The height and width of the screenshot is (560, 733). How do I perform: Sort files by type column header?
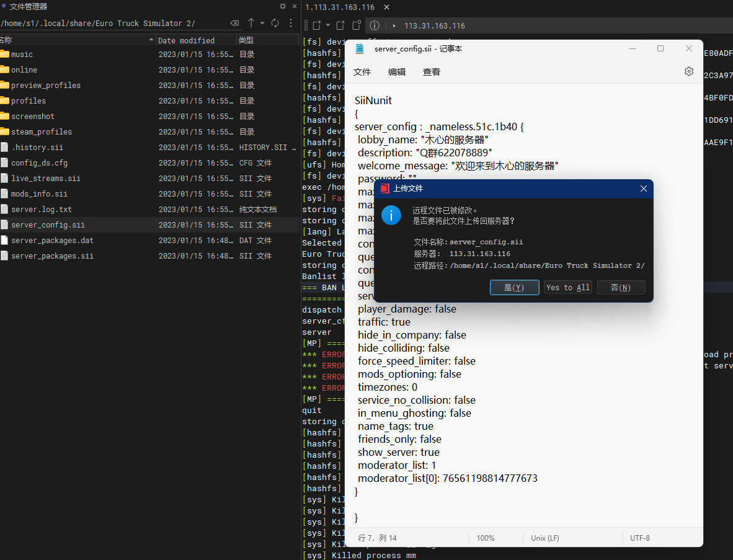coord(267,40)
